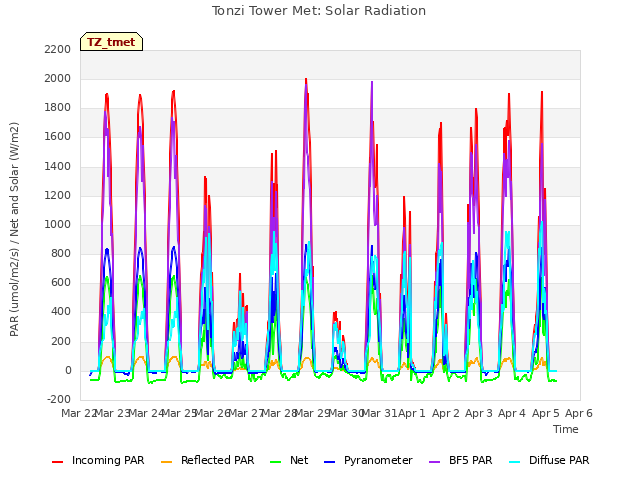
Task: Click the TZ_tmet label box
Action: coord(111,42)
